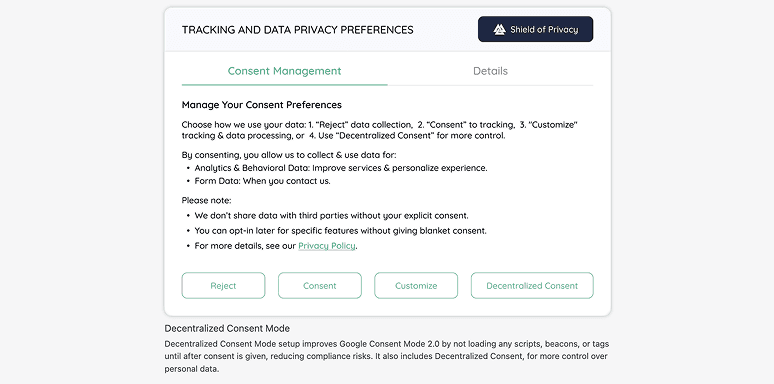This screenshot has height=384, width=774.
Task: Click the 'Decentralized Consent Mode' heading below the dialog
Action: pyautogui.click(x=227, y=328)
